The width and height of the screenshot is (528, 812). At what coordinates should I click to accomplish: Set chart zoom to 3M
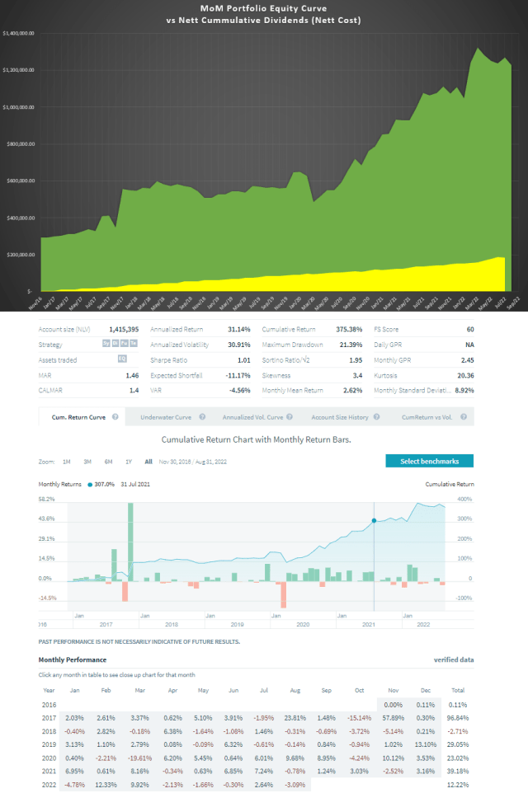[87, 462]
